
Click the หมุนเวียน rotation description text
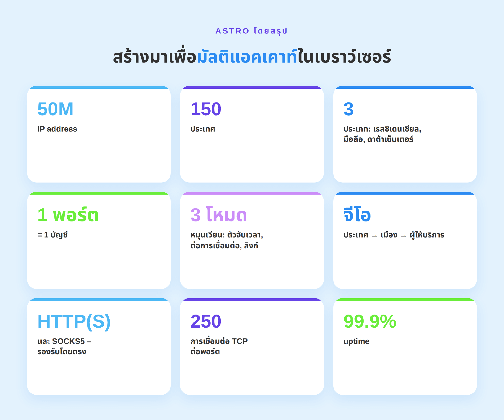[227, 240]
